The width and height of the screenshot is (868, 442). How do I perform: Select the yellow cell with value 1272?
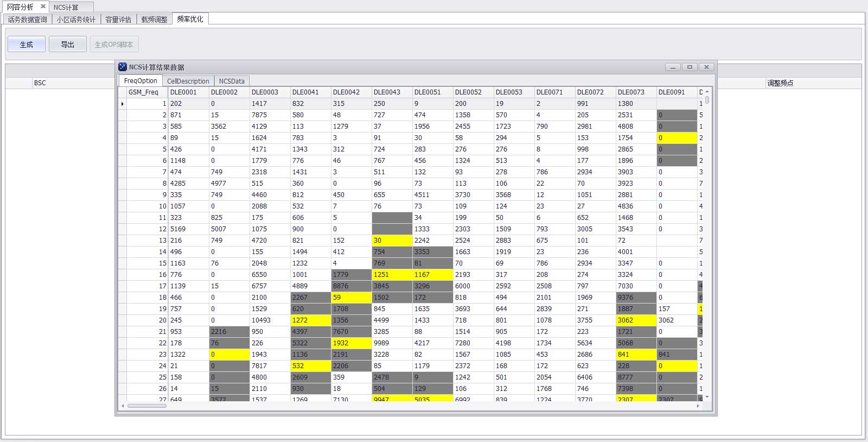coord(310,320)
